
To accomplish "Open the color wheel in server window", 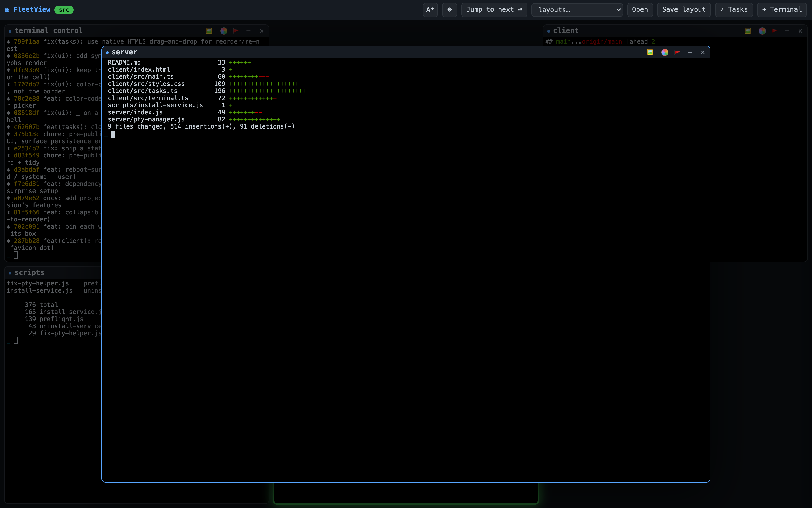I will pos(665,52).
